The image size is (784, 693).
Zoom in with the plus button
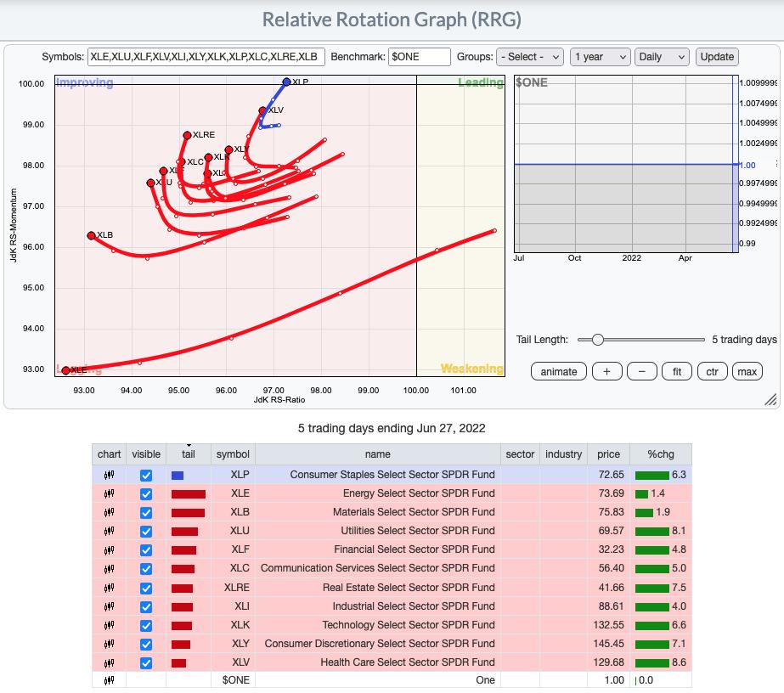607,371
